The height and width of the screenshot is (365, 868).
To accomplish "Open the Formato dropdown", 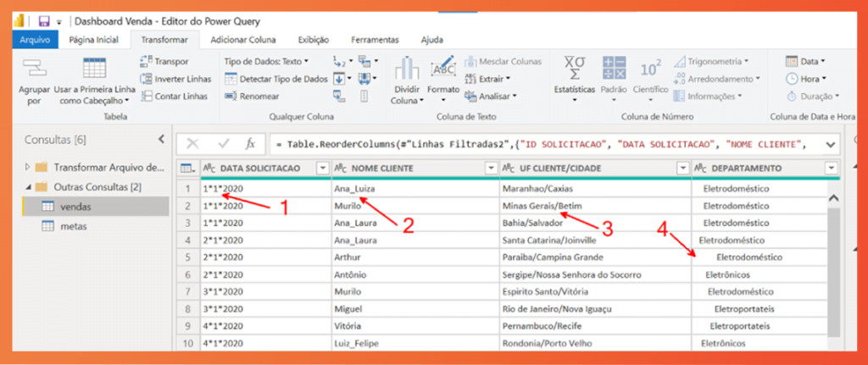I will pyautogui.click(x=443, y=94).
